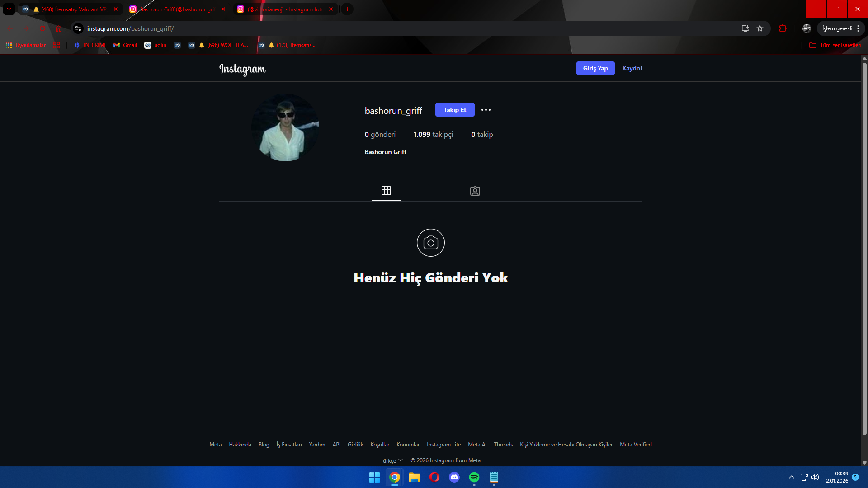
Task: Bookmark this page with the star icon
Action: [760, 28]
